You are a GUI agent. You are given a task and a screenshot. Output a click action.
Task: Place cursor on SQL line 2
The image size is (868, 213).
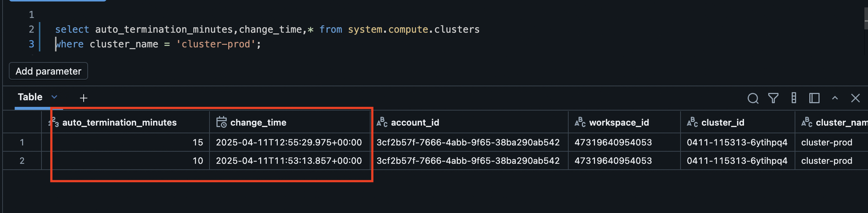click(x=267, y=29)
